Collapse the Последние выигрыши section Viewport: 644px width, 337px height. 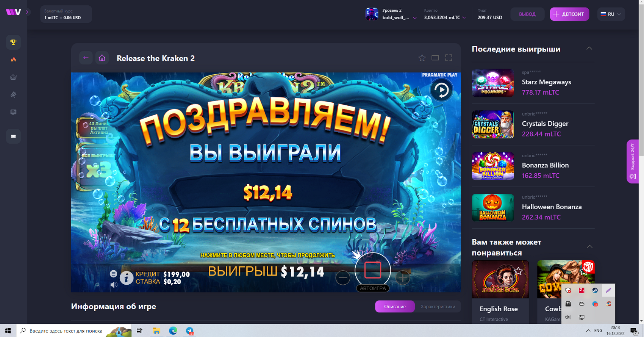pos(589,49)
